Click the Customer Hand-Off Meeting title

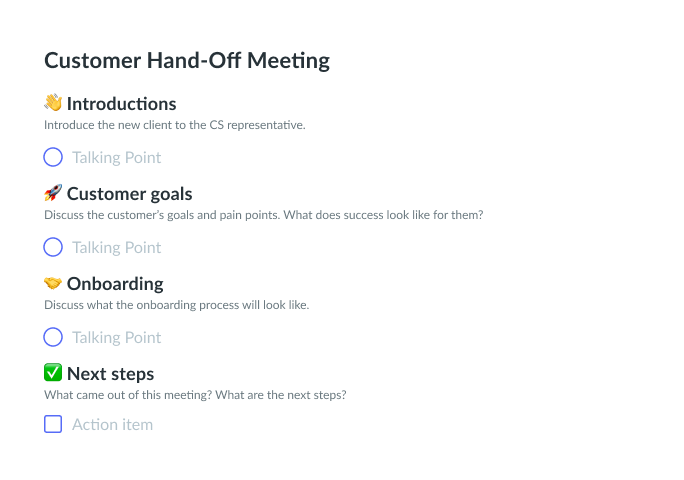point(187,60)
